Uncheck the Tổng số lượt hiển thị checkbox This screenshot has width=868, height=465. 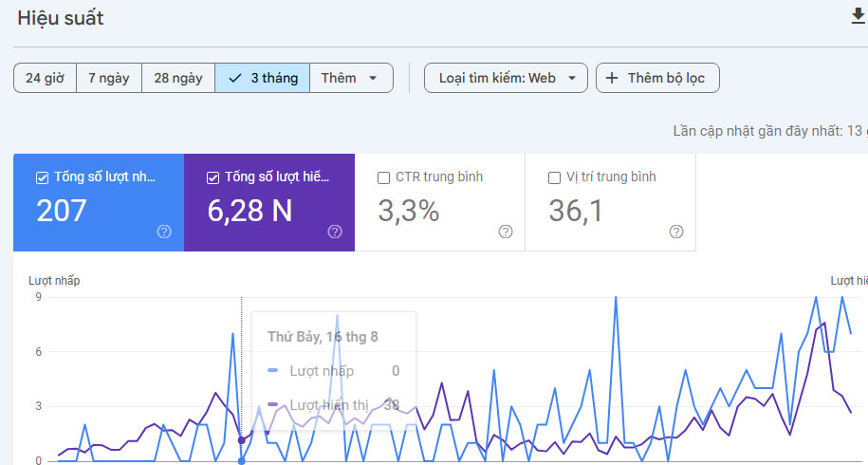coord(212,177)
